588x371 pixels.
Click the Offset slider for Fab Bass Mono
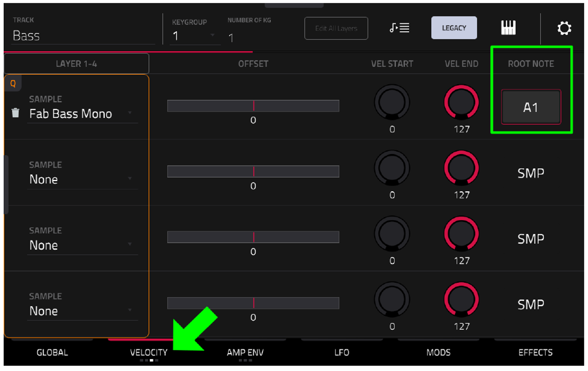click(x=253, y=106)
